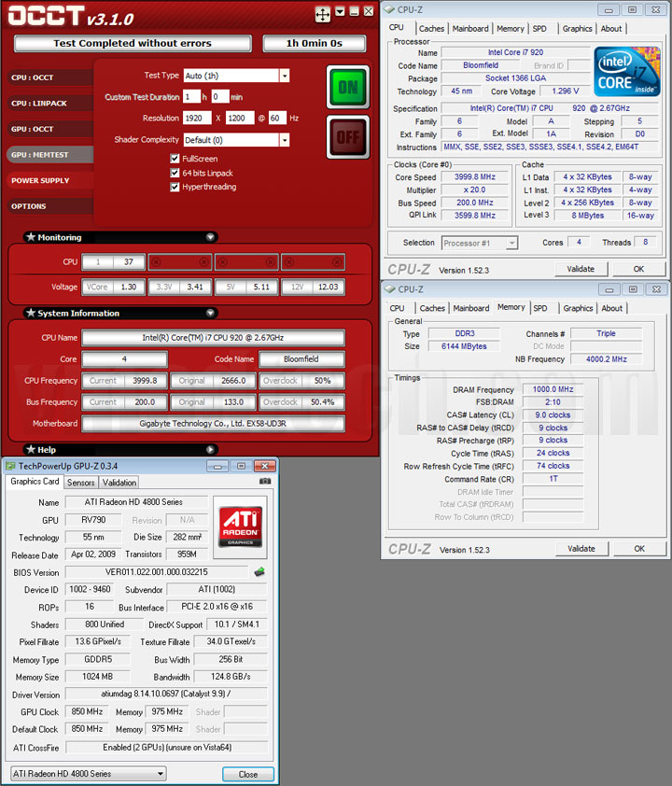Image resolution: width=672 pixels, height=786 pixels.
Task: Switch to About tab in top CPU-Z window
Action: coord(611,29)
